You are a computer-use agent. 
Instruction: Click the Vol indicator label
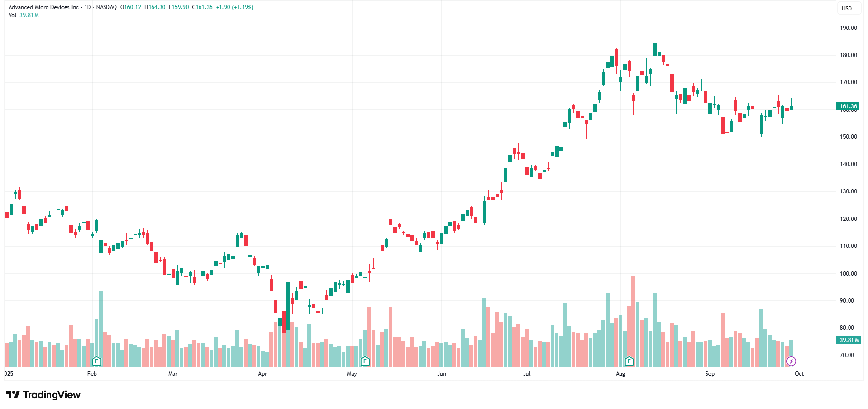click(x=12, y=15)
